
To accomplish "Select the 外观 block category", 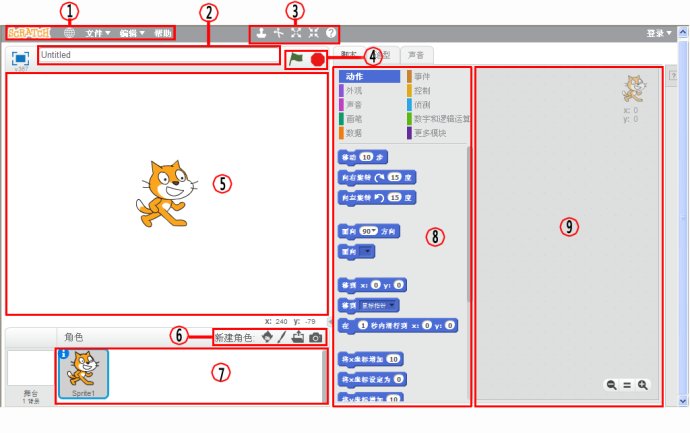I will click(354, 91).
